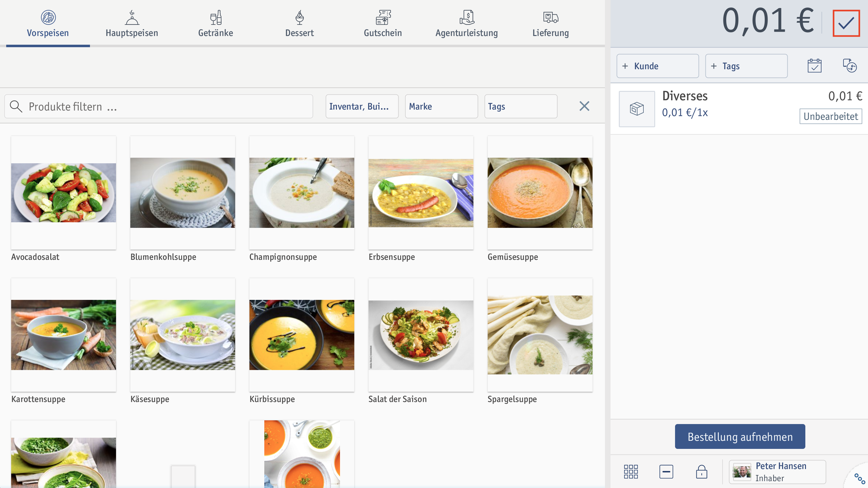
Task: Pick the Spargelsuppe product tile
Action: click(x=540, y=341)
